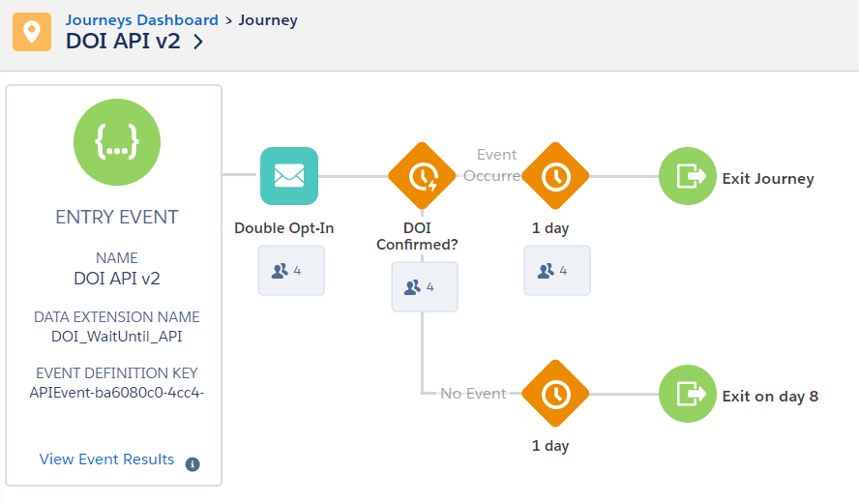Open the Journeys Dashboard breadcrumb link
The width and height of the screenshot is (859, 504).
click(141, 19)
